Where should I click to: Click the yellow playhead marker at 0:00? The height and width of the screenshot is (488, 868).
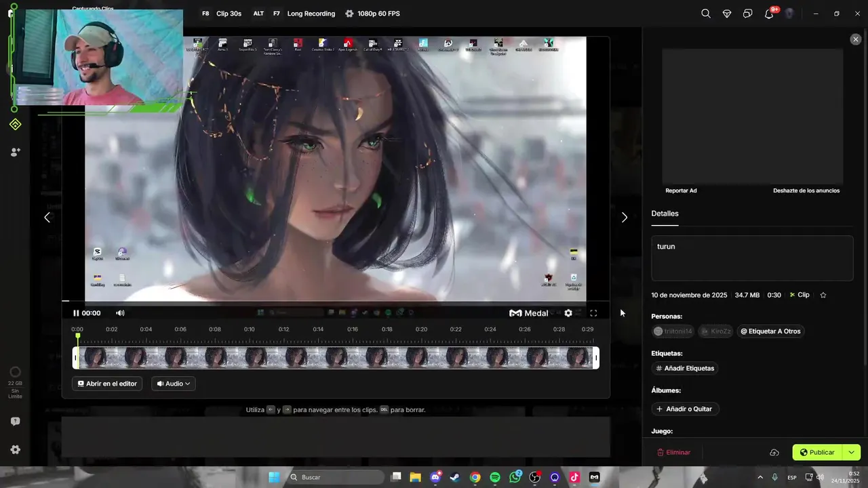78,336
